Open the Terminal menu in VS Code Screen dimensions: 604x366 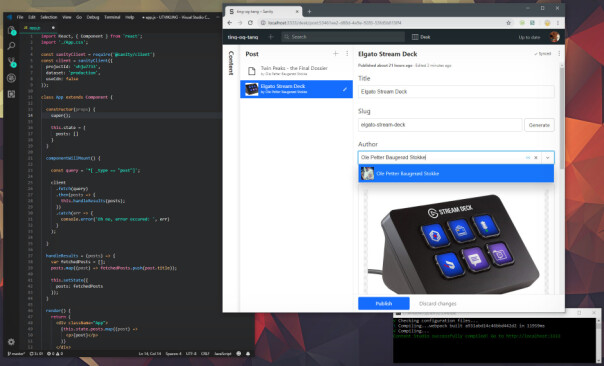(x=112, y=17)
